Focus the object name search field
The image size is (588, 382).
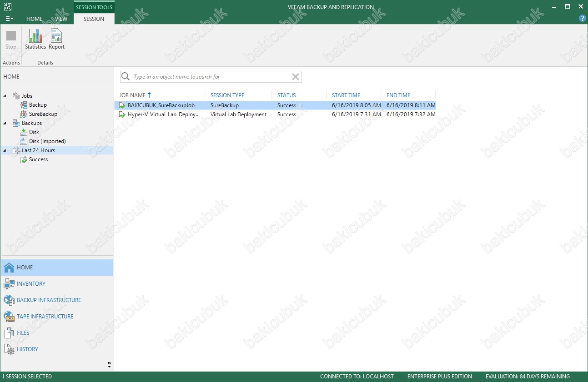pos(211,77)
